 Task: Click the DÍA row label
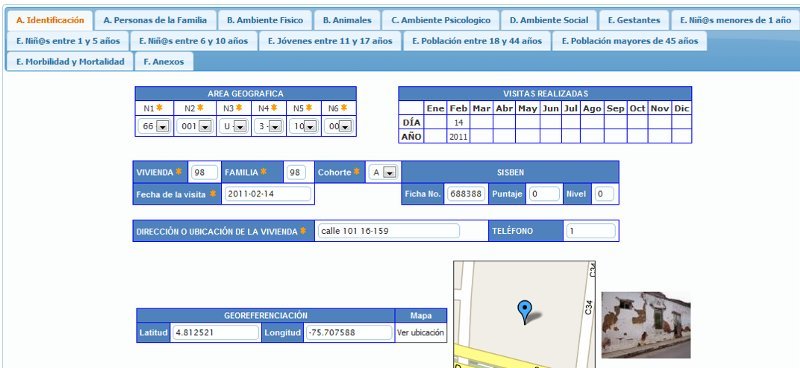411,122
